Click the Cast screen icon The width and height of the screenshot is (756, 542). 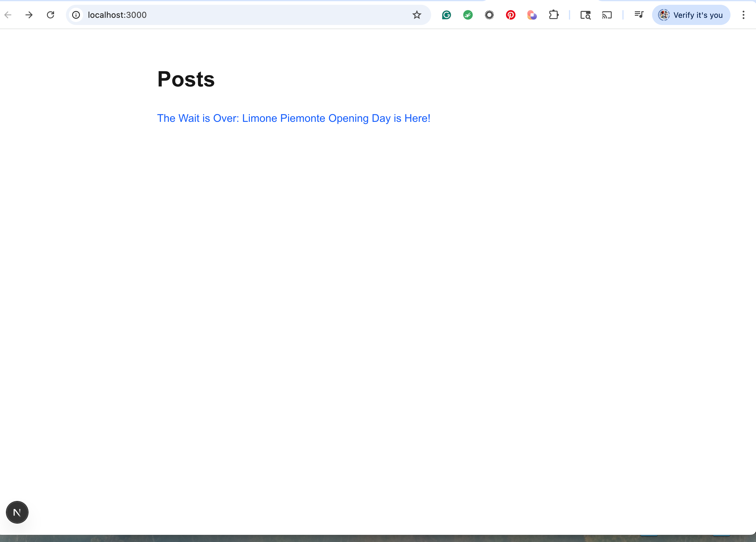(607, 15)
